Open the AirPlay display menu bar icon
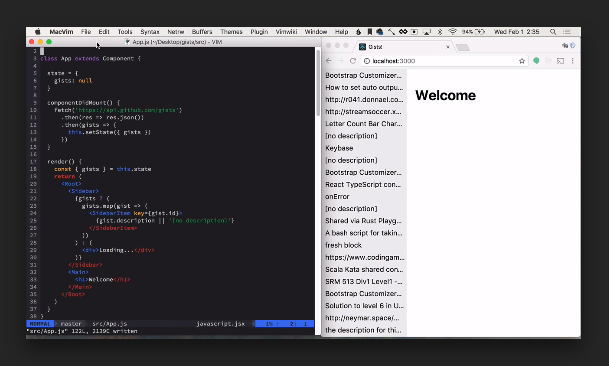Image resolution: width=609 pixels, height=366 pixels. (427, 32)
